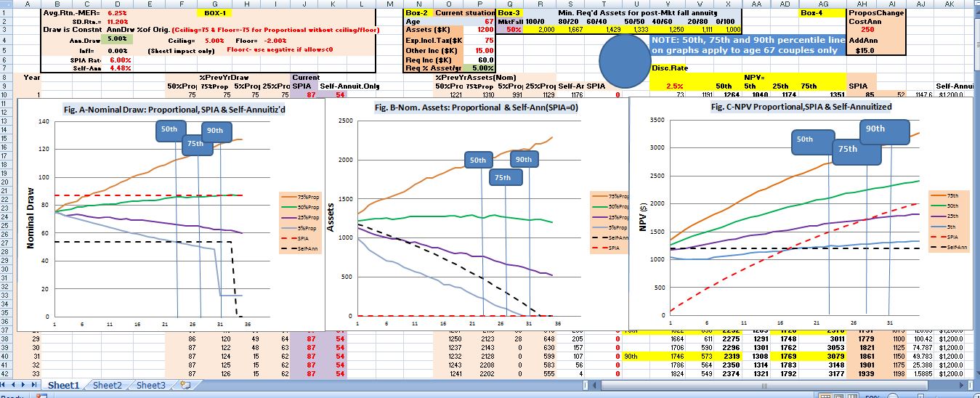Click the 90th callout in Fig. C

(x=883, y=130)
